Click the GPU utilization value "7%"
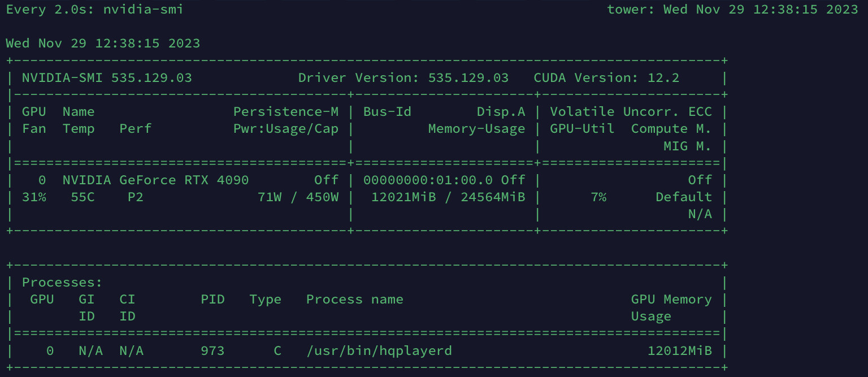This screenshot has width=868, height=377. pos(598,197)
